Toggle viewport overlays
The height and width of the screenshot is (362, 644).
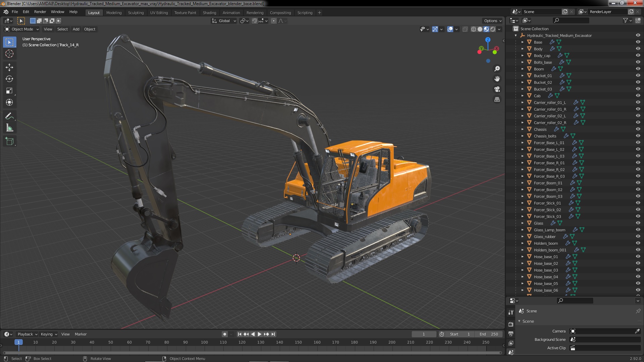coord(450,29)
